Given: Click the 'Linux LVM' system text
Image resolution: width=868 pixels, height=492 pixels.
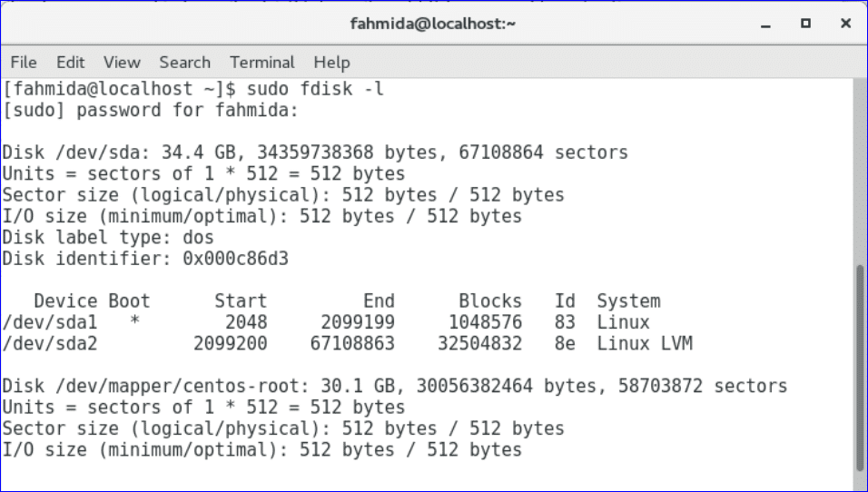Looking at the screenshot, I should click(x=644, y=344).
